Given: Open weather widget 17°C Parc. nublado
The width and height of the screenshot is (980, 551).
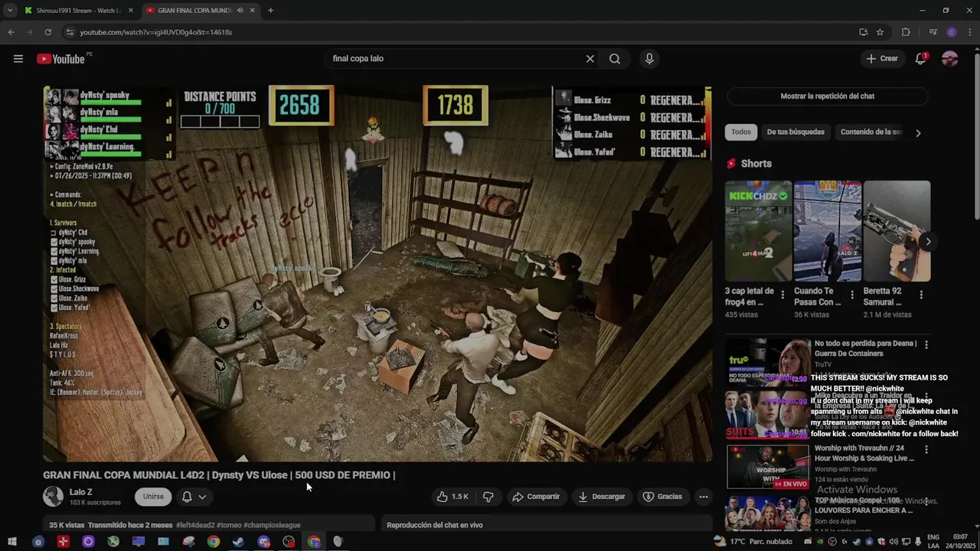Looking at the screenshot, I should (753, 542).
